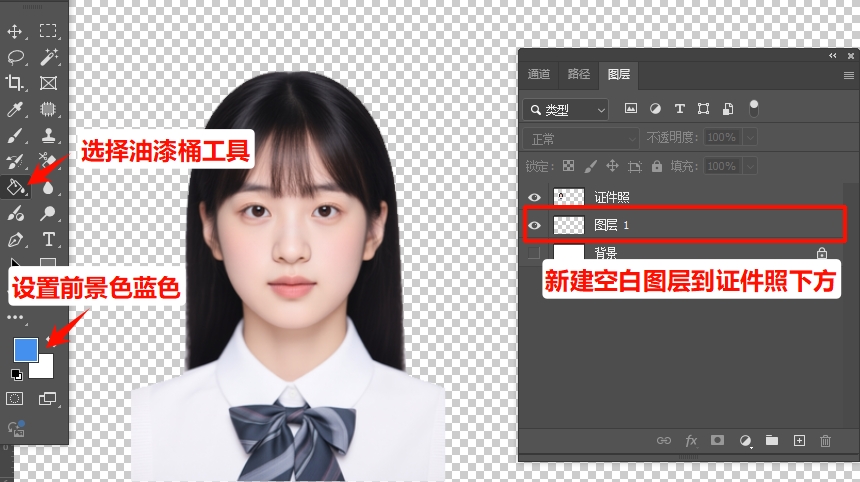This screenshot has width=860, height=482.
Task: Select the Patch healing tool
Action: coord(48,109)
